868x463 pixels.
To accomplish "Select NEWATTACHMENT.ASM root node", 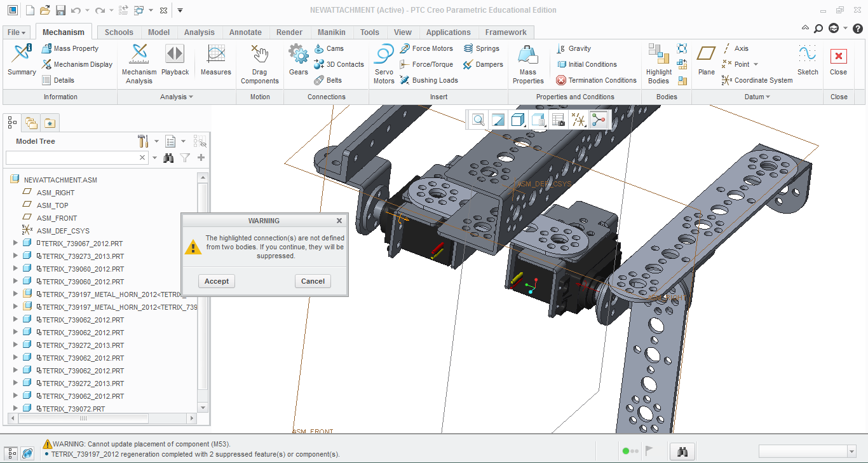I will click(60, 180).
